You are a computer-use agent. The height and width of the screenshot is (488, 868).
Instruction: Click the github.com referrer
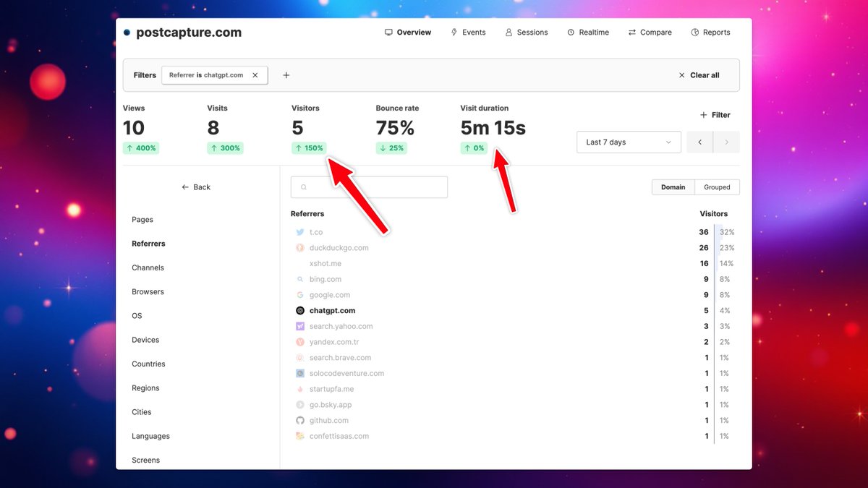[x=329, y=421]
